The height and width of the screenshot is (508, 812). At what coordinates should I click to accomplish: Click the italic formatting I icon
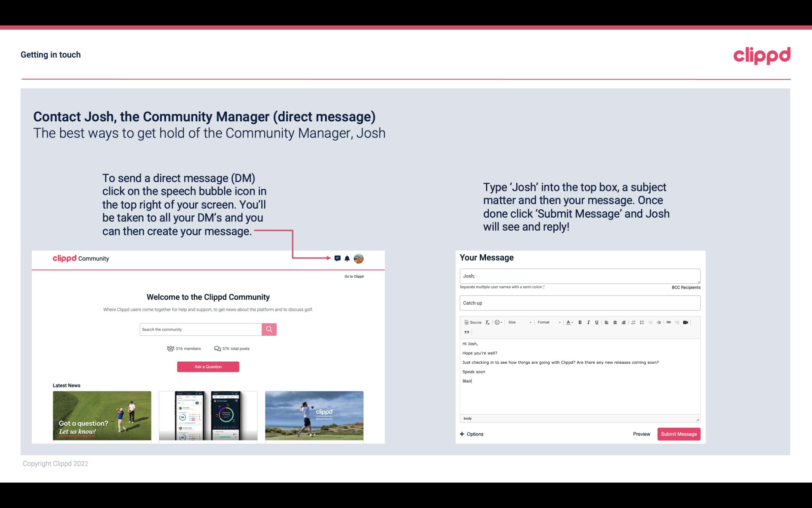pyautogui.click(x=589, y=322)
